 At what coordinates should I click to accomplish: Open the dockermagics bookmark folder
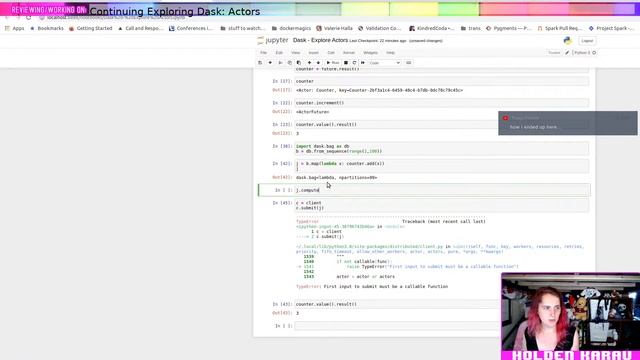(291, 28)
